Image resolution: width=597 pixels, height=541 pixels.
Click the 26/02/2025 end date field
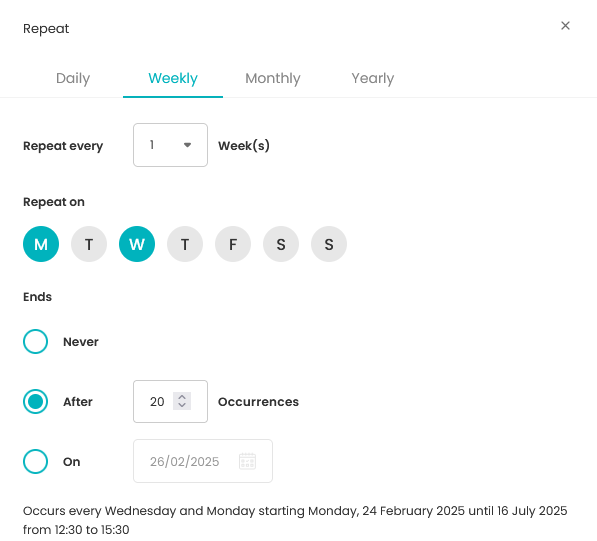[203, 461]
